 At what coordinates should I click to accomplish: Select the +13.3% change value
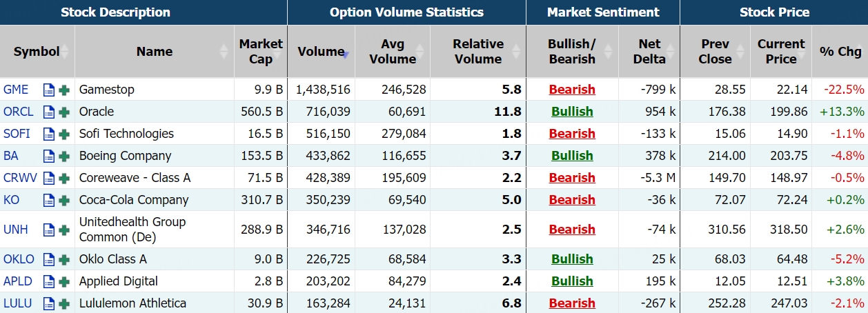[842, 112]
